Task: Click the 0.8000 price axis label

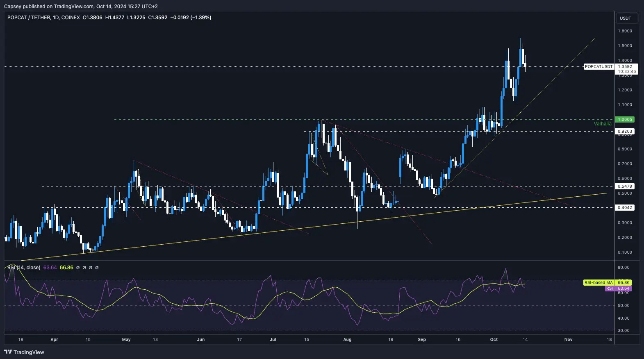Action: tap(625, 149)
